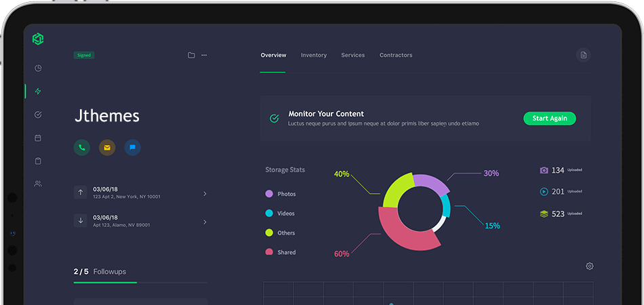Select the lime Others legend dot
The height and width of the screenshot is (305, 644).
point(269,232)
